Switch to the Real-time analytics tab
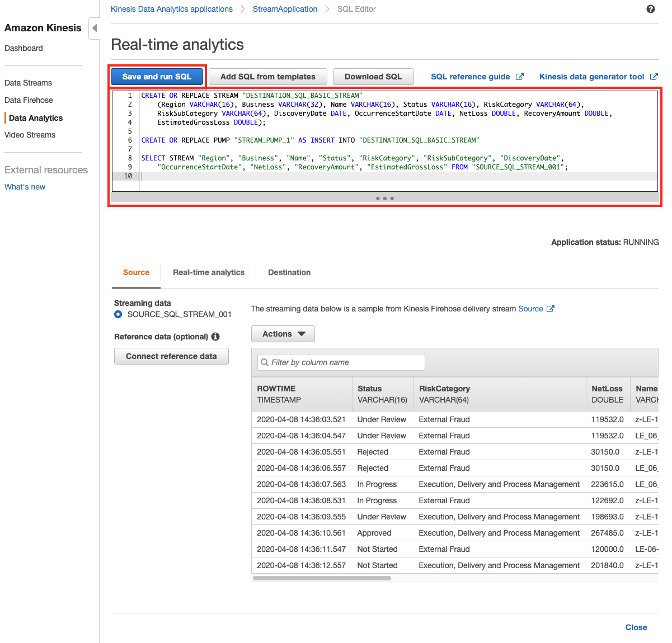This screenshot has height=643, width=672. [208, 272]
